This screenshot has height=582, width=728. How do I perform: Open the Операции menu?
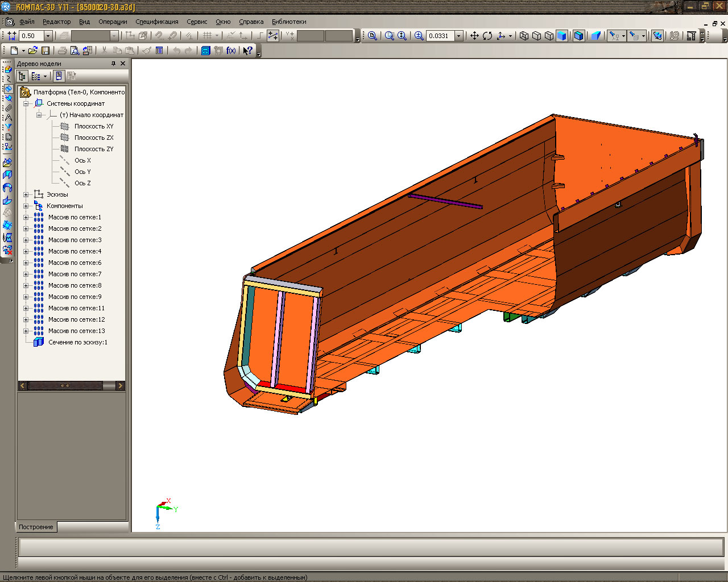[113, 22]
